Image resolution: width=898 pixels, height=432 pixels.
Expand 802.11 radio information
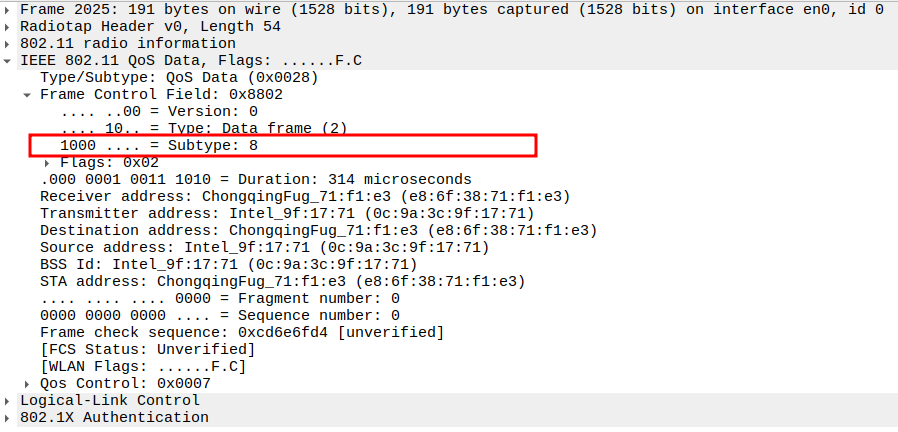point(9,43)
